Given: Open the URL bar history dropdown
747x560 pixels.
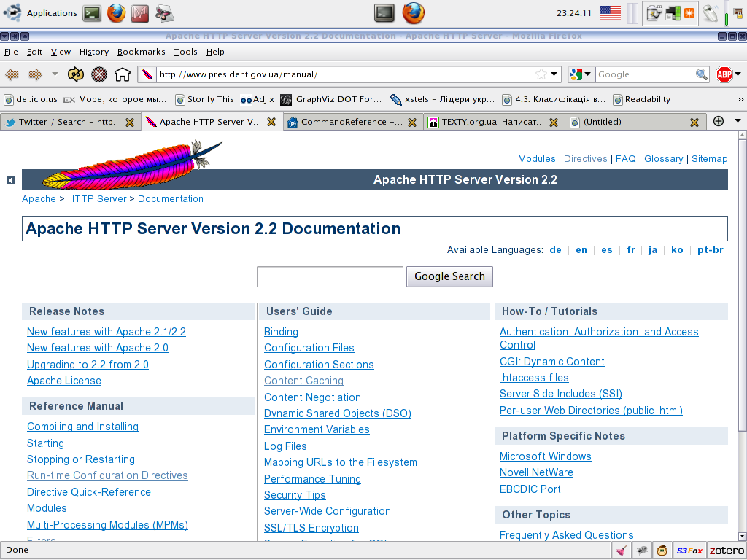Looking at the screenshot, I should (554, 74).
